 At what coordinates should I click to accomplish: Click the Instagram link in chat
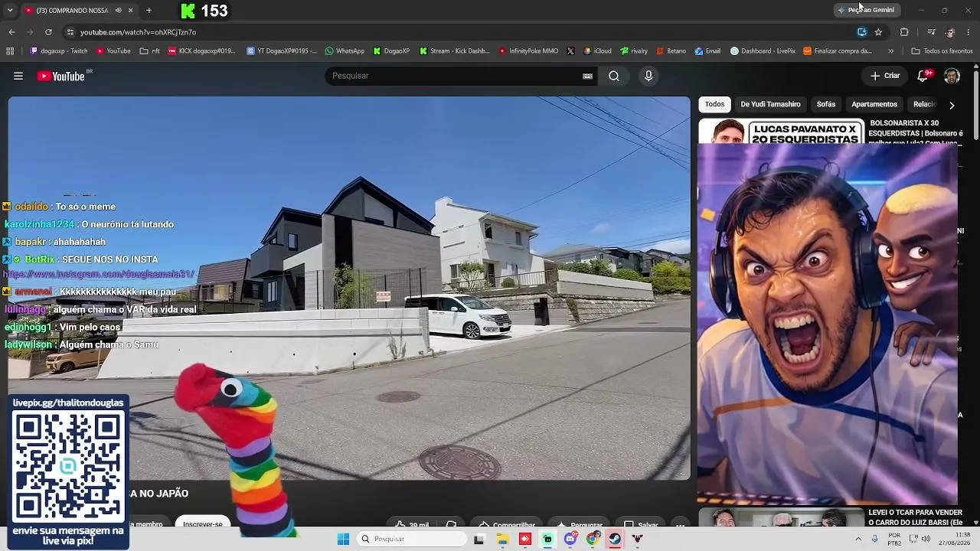point(100,274)
